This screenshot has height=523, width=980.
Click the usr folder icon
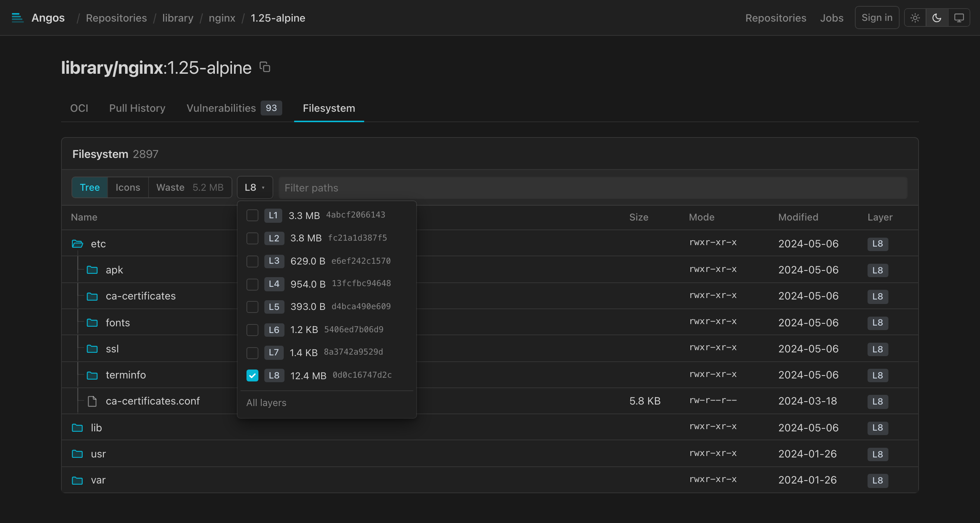(x=77, y=454)
